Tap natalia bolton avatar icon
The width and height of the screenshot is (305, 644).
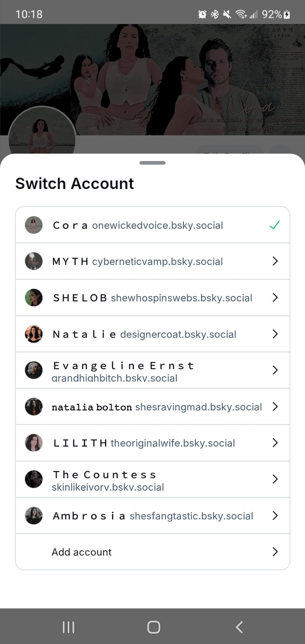(34, 407)
